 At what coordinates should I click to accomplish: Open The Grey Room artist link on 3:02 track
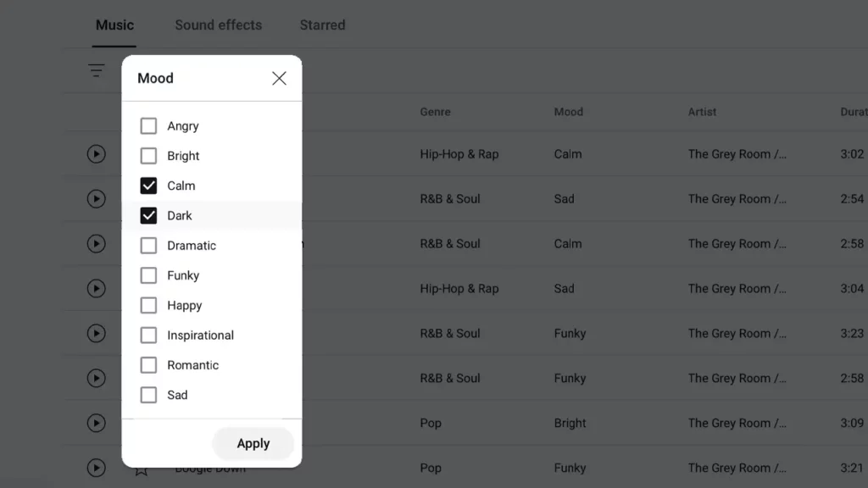click(737, 154)
